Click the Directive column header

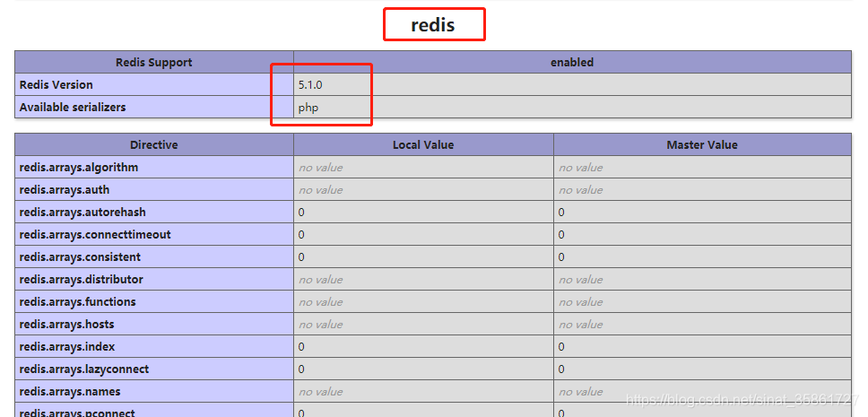tap(154, 144)
